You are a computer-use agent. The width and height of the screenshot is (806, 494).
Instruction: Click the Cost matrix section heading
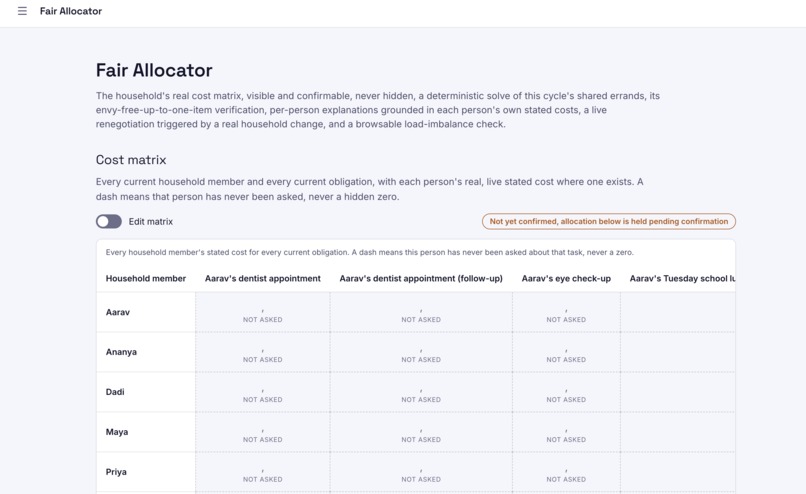131,160
